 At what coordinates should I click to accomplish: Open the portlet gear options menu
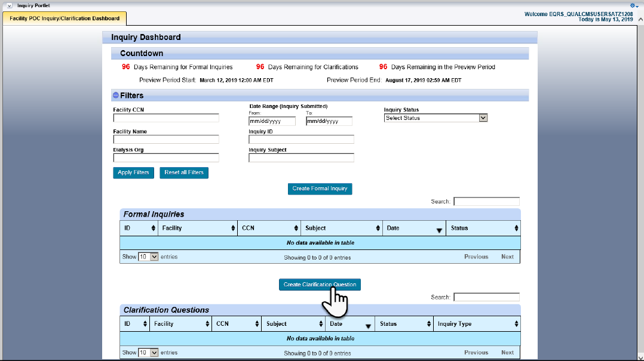click(x=634, y=5)
